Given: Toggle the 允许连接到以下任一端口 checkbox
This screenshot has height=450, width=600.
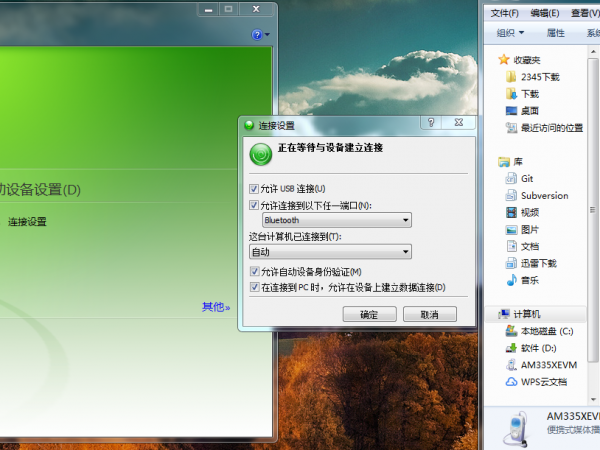Looking at the screenshot, I should pyautogui.click(x=253, y=205).
